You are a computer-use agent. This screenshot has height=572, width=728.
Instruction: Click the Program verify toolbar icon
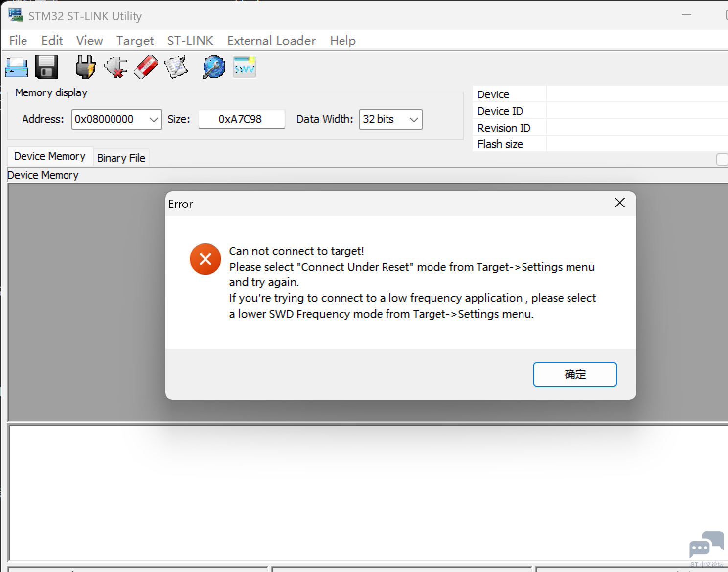[176, 67]
